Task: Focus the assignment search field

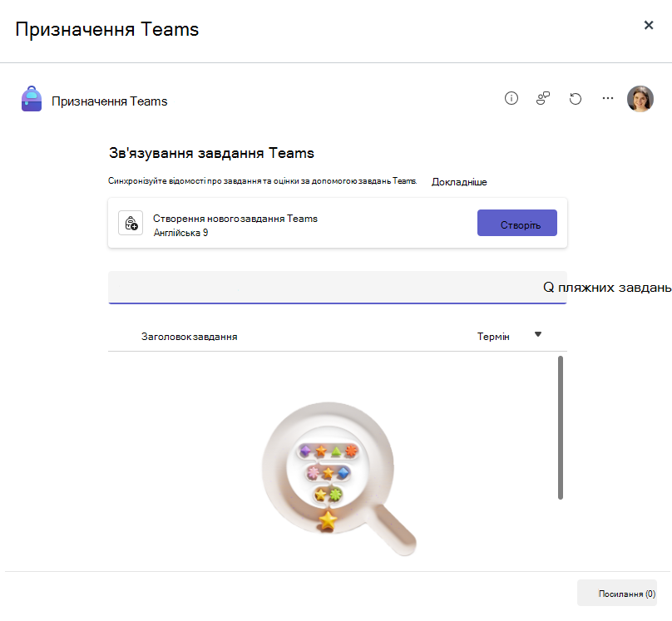Action: pyautogui.click(x=338, y=288)
